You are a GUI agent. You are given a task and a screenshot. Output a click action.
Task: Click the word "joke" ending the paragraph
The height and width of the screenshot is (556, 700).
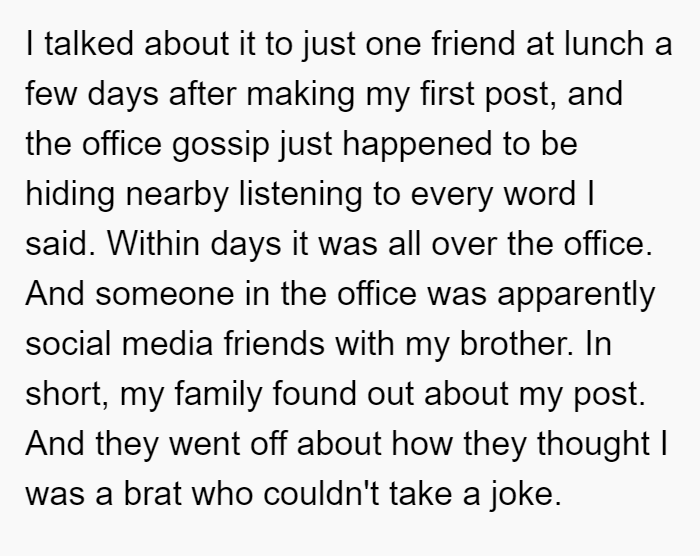pyautogui.click(x=522, y=494)
